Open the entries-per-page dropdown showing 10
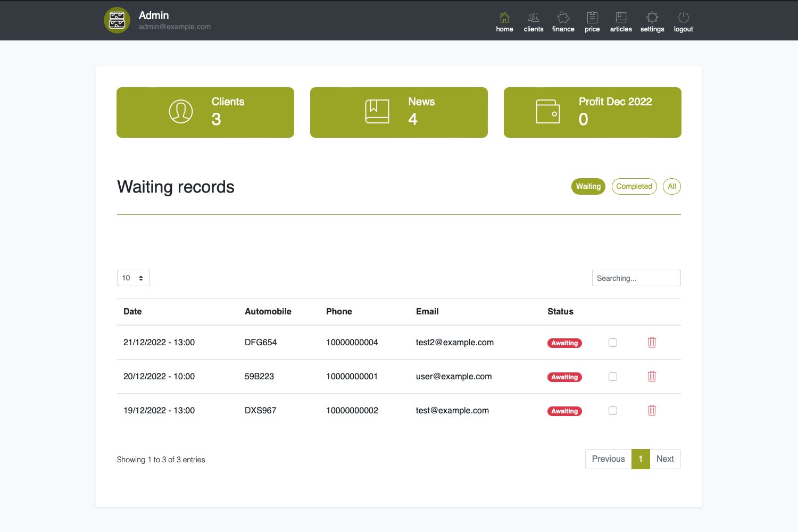The height and width of the screenshot is (532, 798). pos(133,278)
